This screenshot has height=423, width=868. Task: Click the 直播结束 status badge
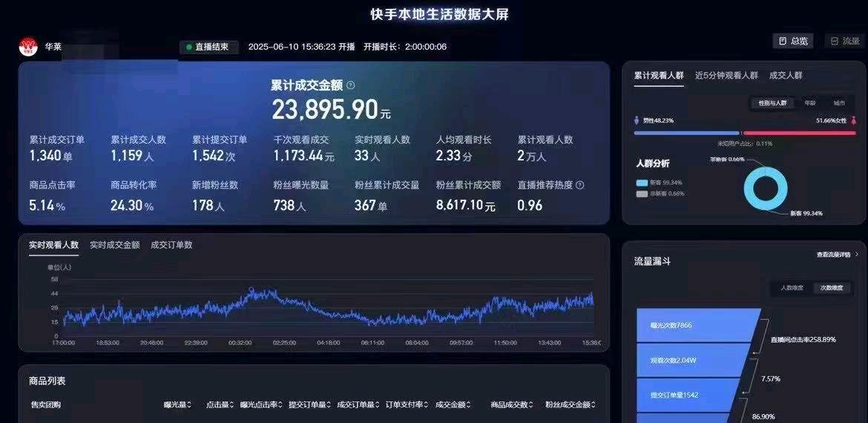click(x=208, y=47)
